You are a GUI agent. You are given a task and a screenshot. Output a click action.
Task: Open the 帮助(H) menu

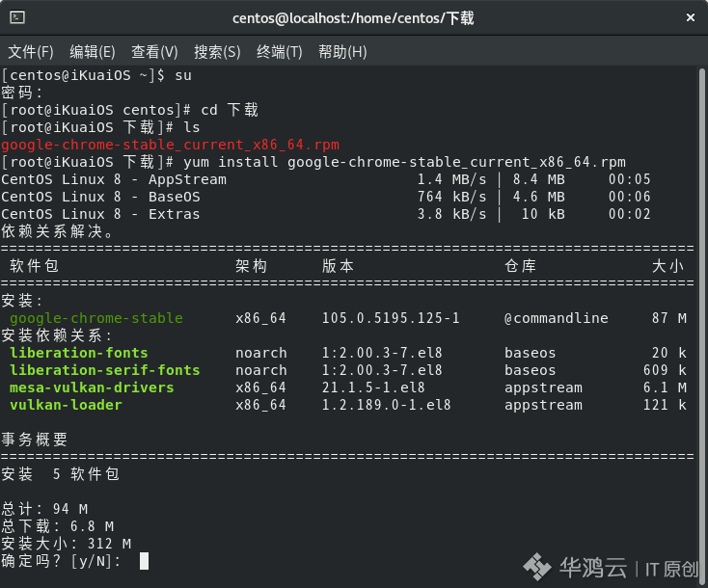click(342, 52)
